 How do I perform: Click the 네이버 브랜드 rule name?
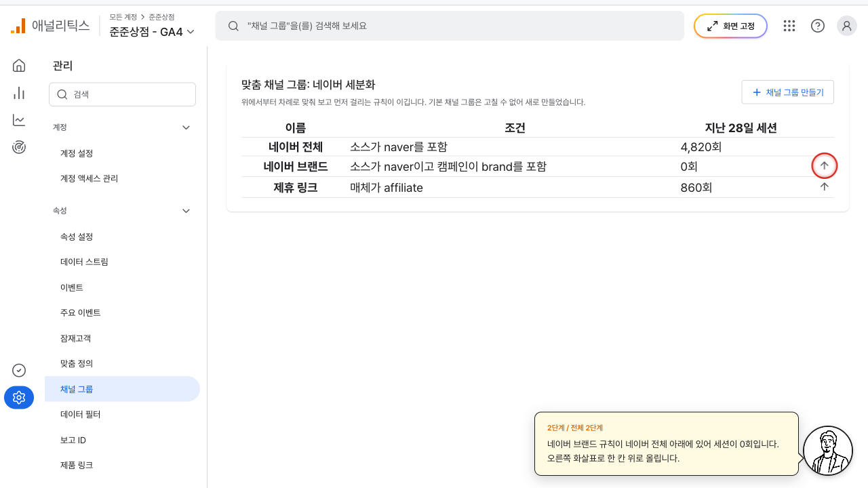coord(295,167)
